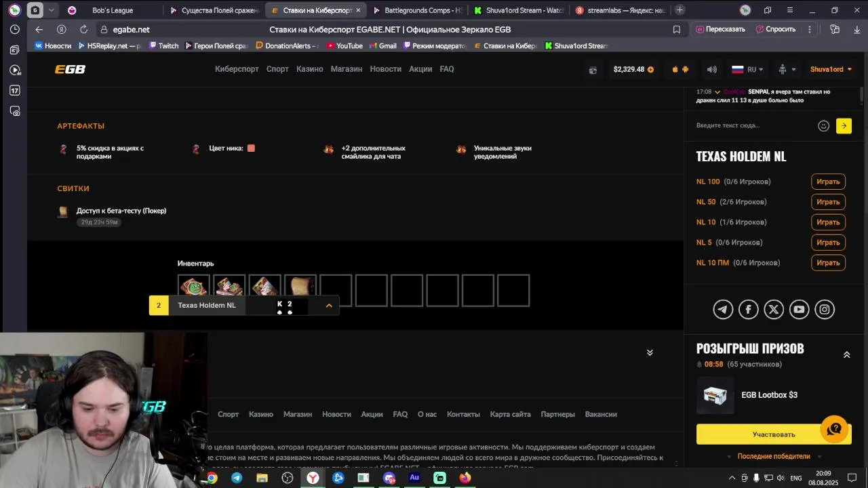Open the YouTube social link
Viewport: 868px width, 488px height.
[799, 310]
